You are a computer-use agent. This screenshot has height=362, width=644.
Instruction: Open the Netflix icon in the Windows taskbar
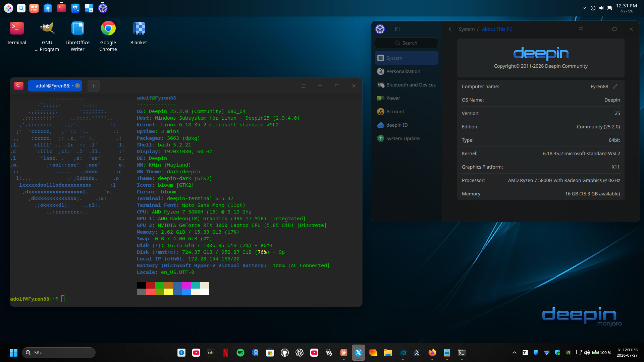pyautogui.click(x=226, y=353)
